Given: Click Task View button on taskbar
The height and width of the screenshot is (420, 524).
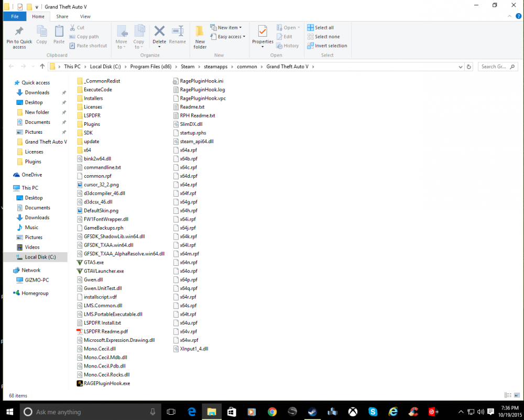Looking at the screenshot, I should [x=171, y=412].
